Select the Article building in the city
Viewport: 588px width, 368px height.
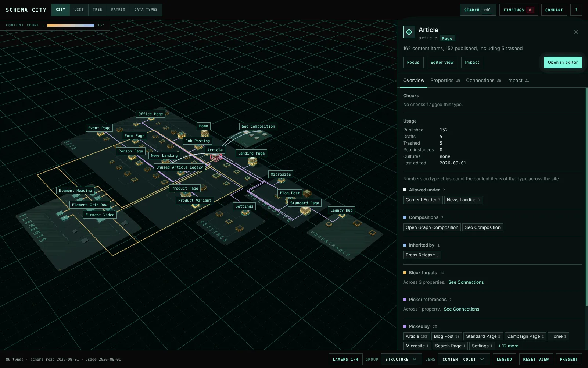point(216,158)
